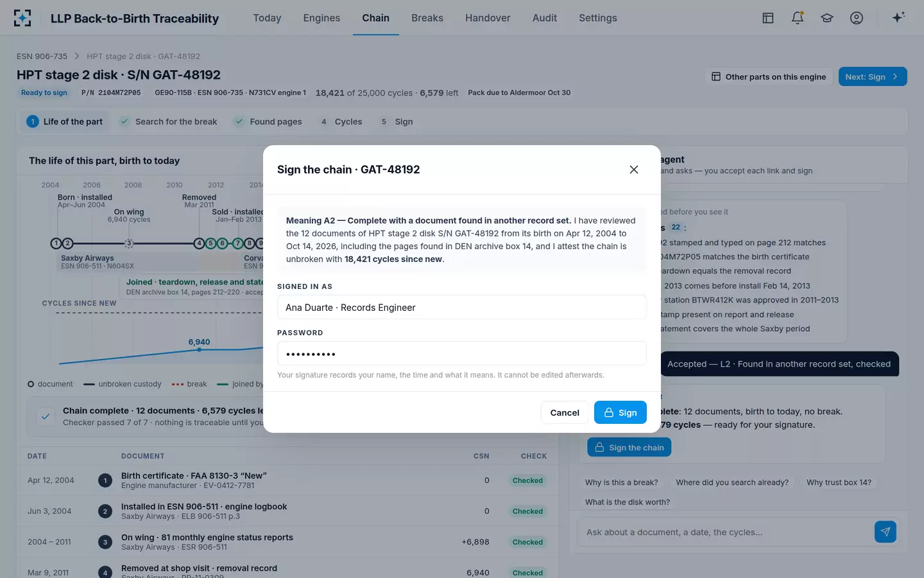Open the graduation cap help icon
This screenshot has width=924, height=578.
coord(827,18)
